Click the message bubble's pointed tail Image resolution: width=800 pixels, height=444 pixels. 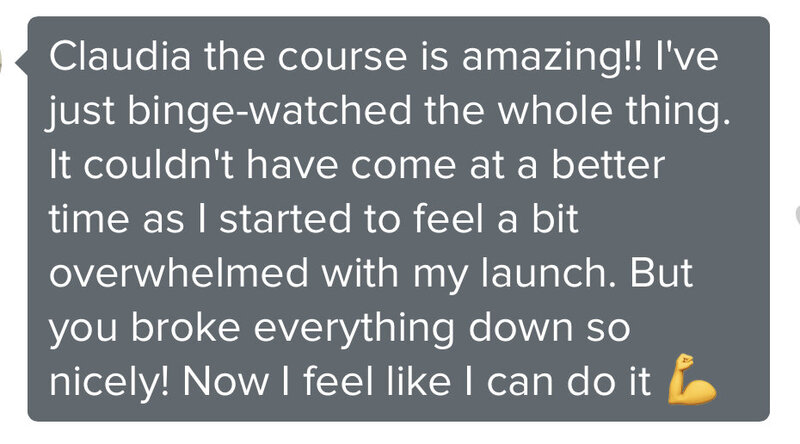[22, 64]
